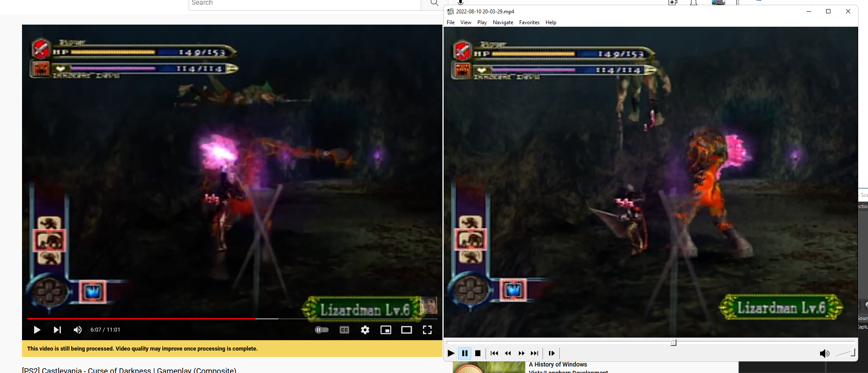
Task: Switch to theater mode
Action: pyautogui.click(x=407, y=330)
